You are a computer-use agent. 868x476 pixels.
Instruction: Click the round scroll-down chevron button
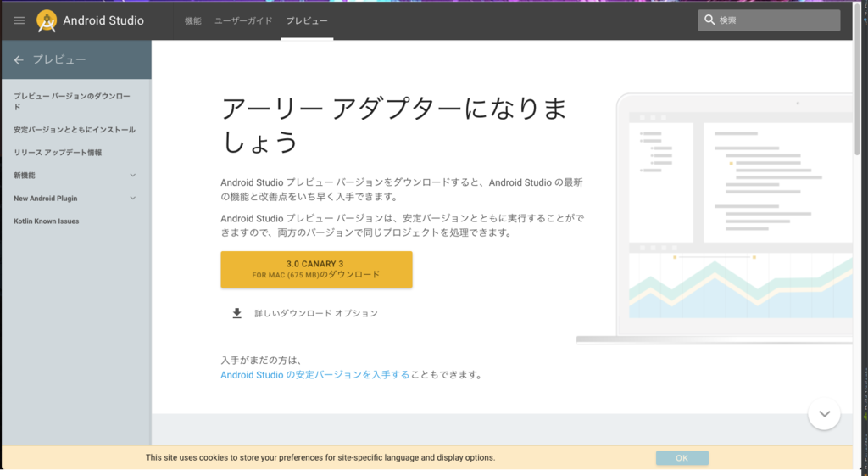tap(824, 414)
